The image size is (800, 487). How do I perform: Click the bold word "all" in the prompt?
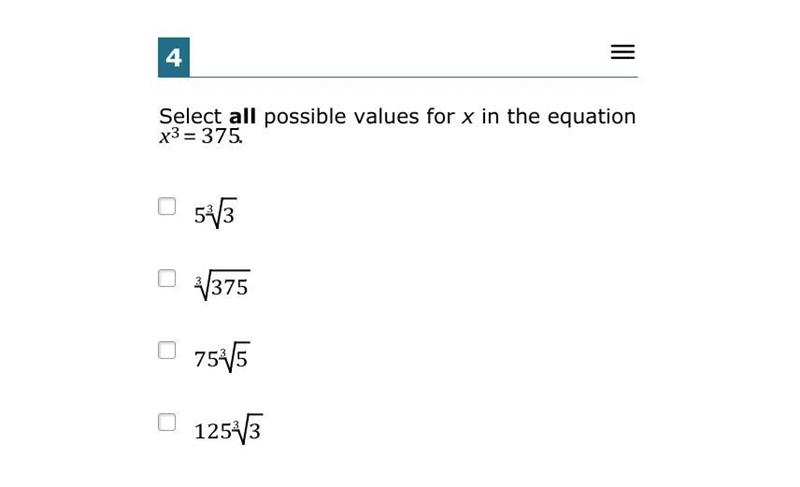coord(242,116)
